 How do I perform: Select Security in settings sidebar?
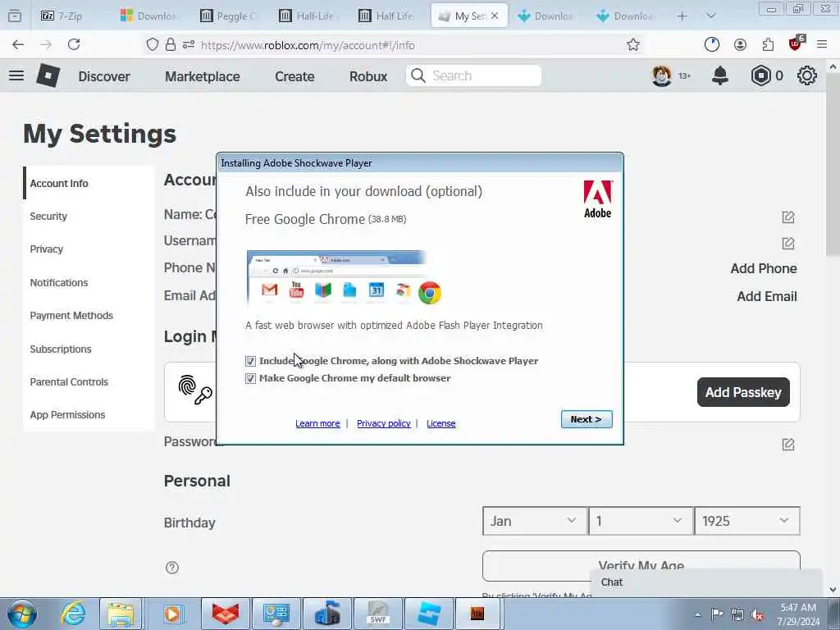(48, 217)
